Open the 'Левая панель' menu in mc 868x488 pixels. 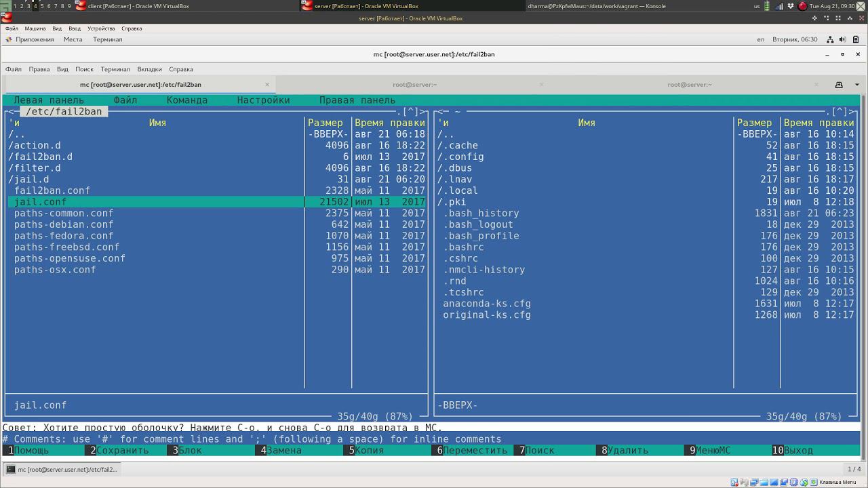coord(49,100)
